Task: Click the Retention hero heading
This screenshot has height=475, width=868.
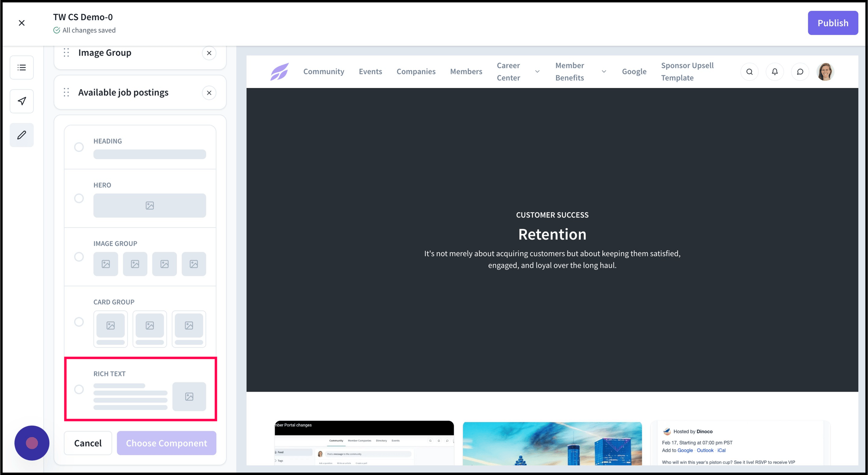Action: (x=552, y=234)
